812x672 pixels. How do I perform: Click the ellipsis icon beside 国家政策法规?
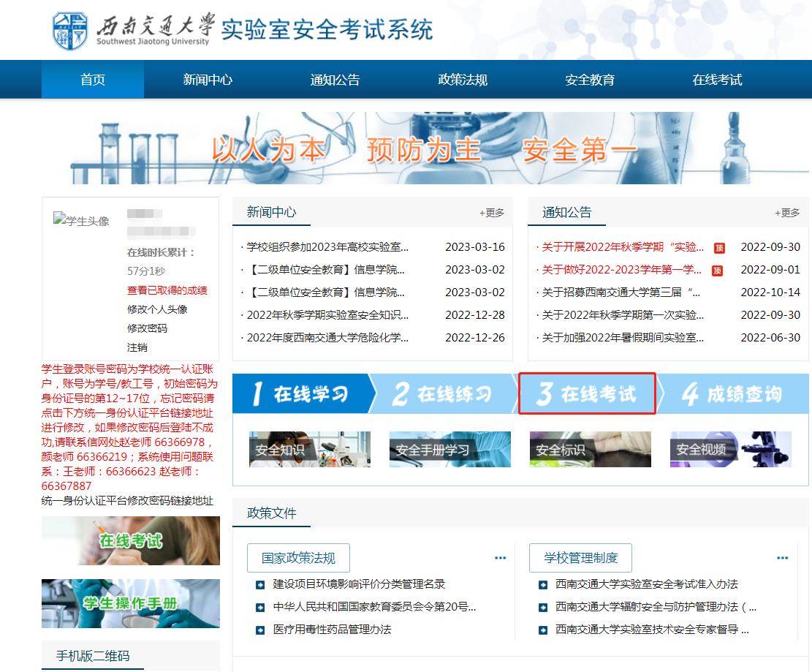pos(500,558)
